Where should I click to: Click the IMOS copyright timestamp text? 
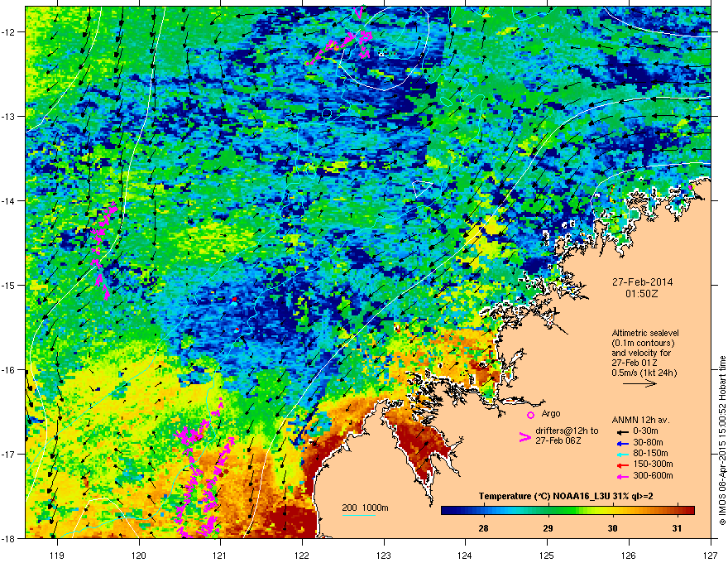(722, 440)
